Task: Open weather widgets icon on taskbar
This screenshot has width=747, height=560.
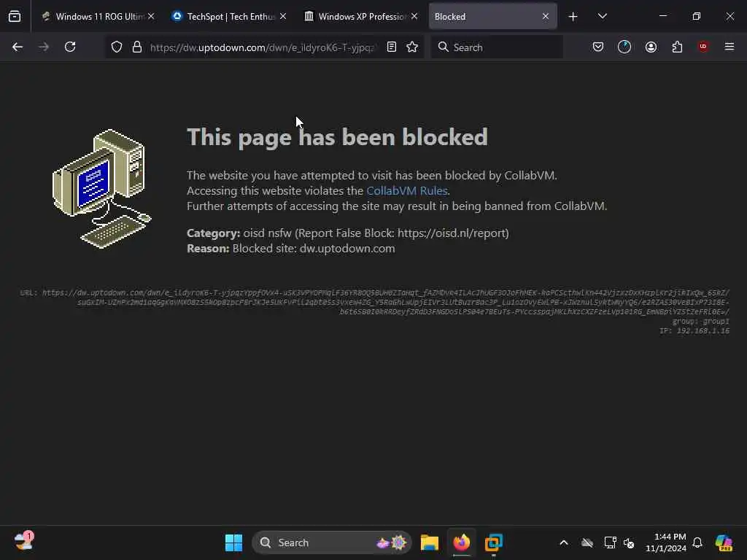Action: pyautogui.click(x=23, y=542)
